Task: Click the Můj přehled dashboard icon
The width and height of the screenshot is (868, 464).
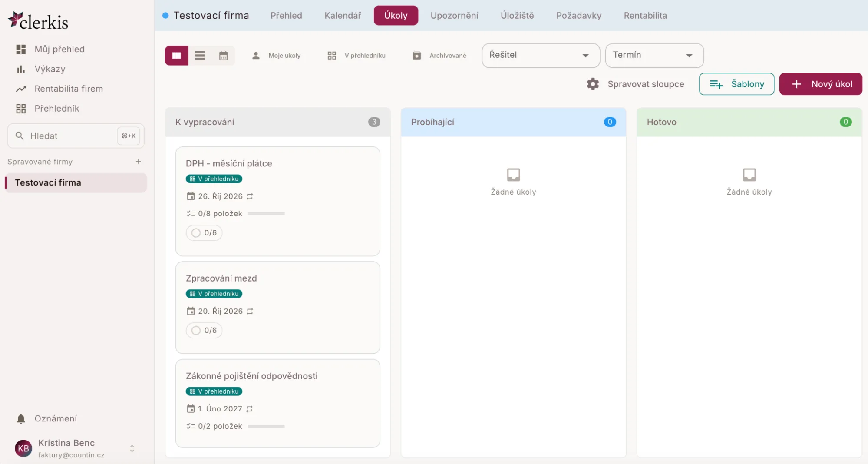Action: tap(21, 49)
